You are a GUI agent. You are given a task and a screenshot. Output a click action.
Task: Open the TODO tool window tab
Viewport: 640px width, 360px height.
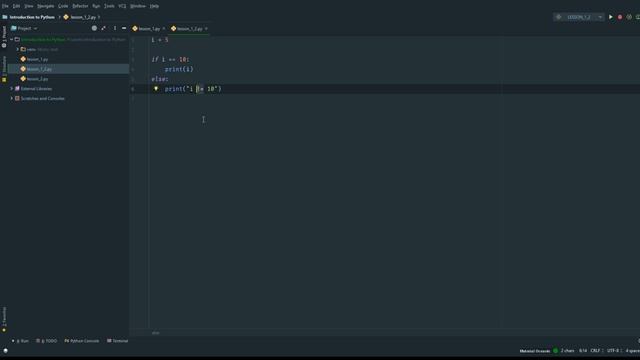point(47,341)
